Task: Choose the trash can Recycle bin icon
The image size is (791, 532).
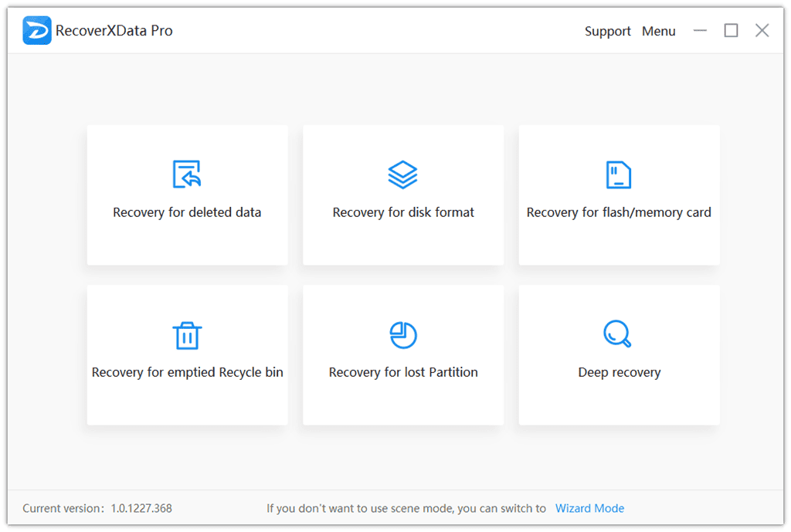Action: point(187,335)
